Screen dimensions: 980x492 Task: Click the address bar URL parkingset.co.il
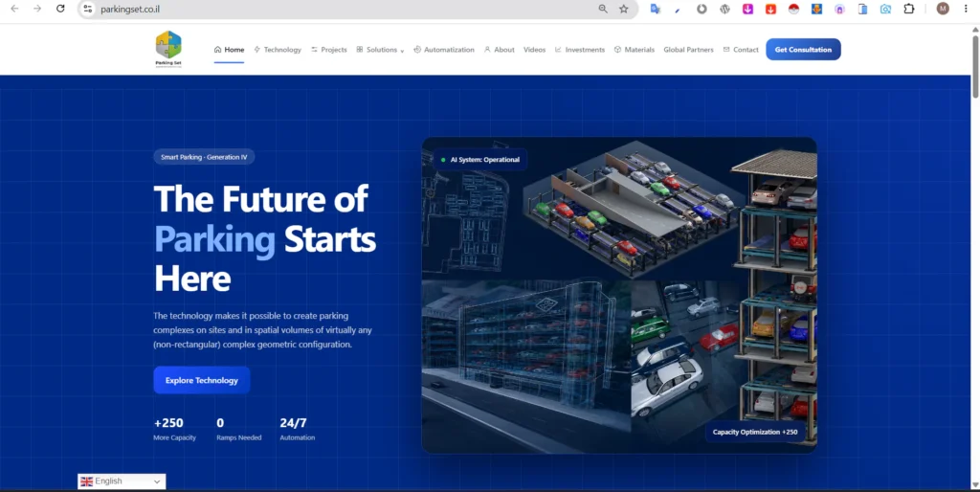click(130, 9)
